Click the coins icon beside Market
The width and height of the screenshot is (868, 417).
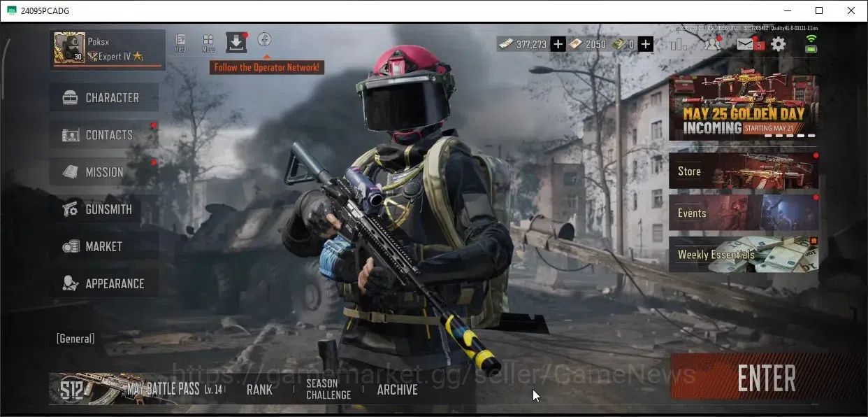pyautogui.click(x=70, y=246)
